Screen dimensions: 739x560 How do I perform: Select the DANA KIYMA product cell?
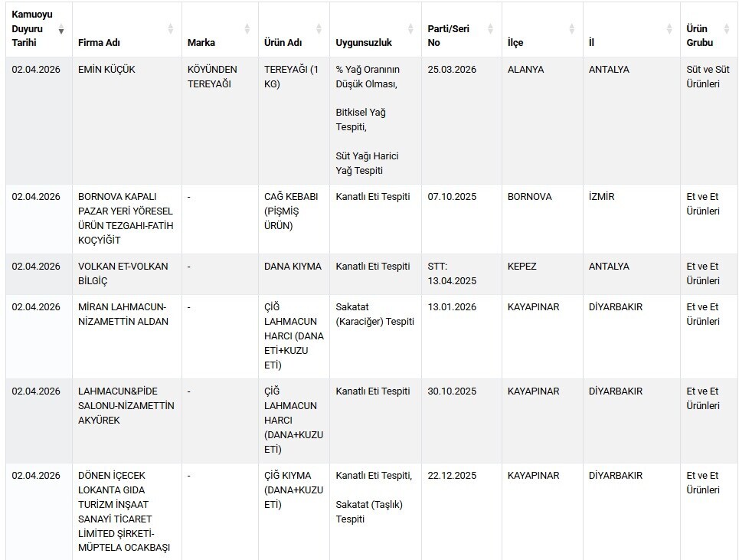(x=293, y=267)
